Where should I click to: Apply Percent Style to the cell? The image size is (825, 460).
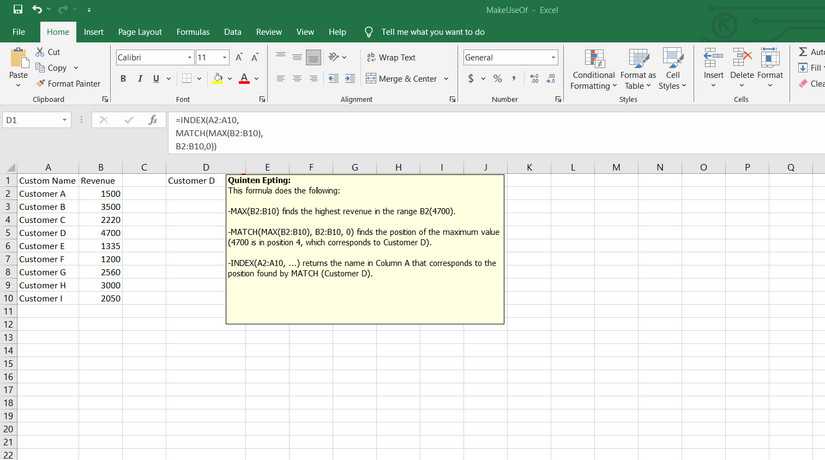[x=497, y=79]
